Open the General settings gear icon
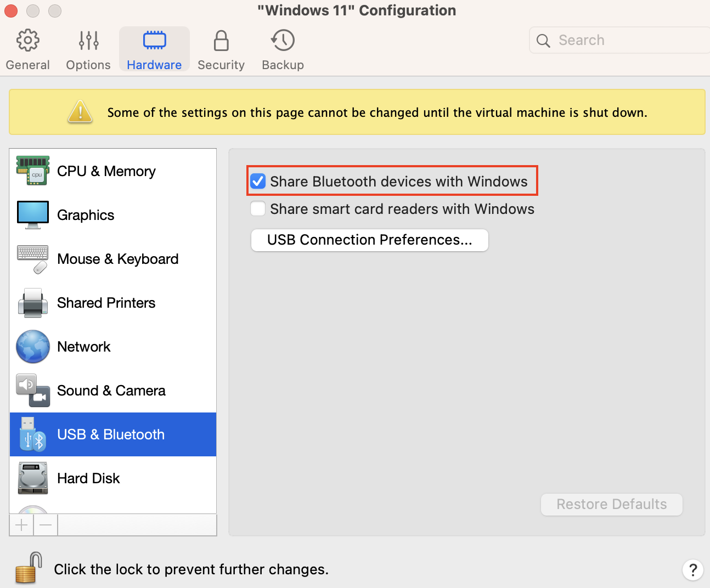This screenshot has width=710, height=588. 28,40
